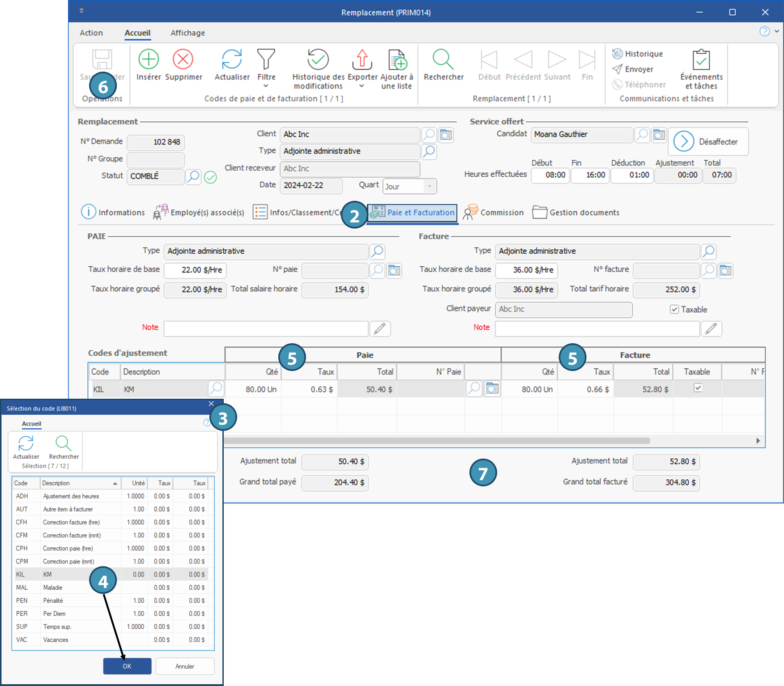Click Annuler in the code selection dialog
Image resolution: width=784 pixels, height=686 pixels.
click(x=185, y=666)
